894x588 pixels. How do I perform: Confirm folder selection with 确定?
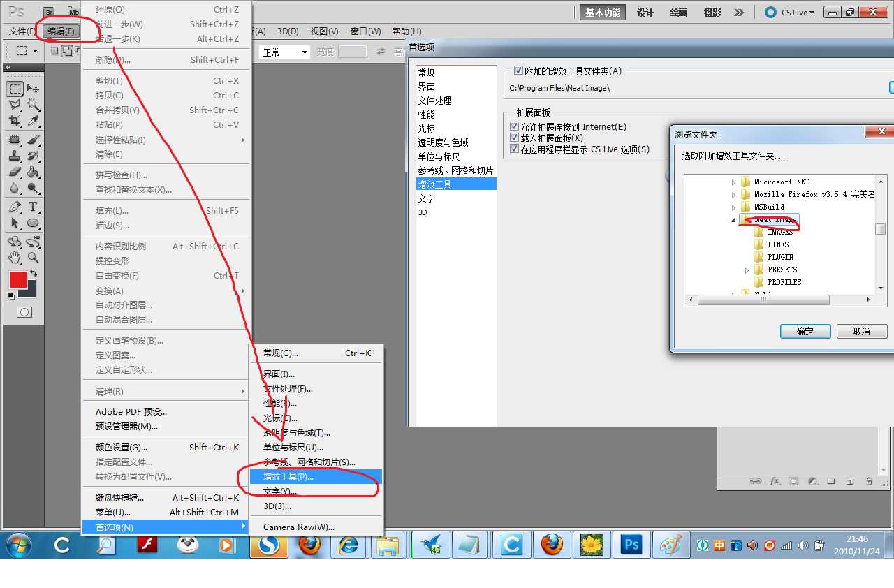click(805, 331)
